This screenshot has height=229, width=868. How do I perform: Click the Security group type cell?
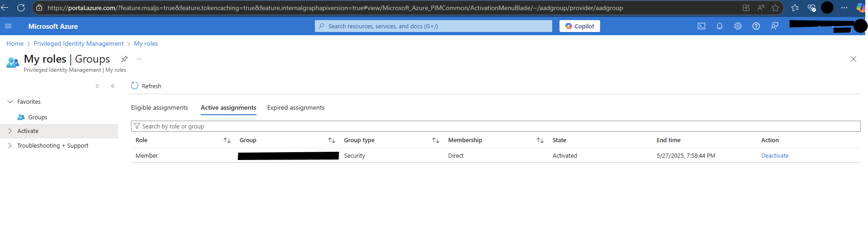pos(355,155)
